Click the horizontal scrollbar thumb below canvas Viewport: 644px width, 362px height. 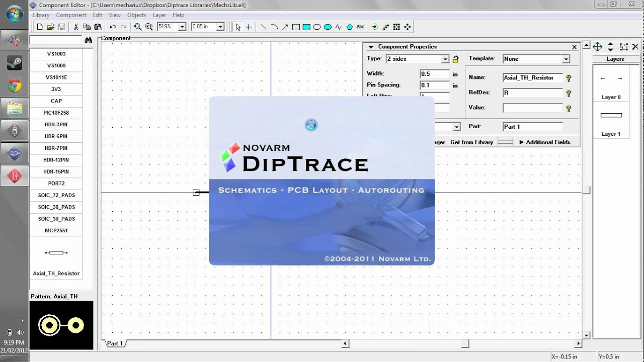[465, 344]
